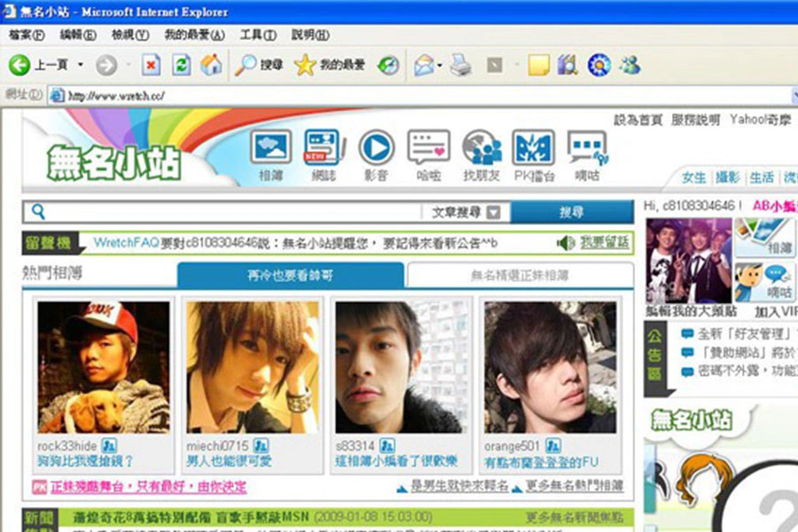
Task: Open the 影音 video play icon
Action: [376, 148]
